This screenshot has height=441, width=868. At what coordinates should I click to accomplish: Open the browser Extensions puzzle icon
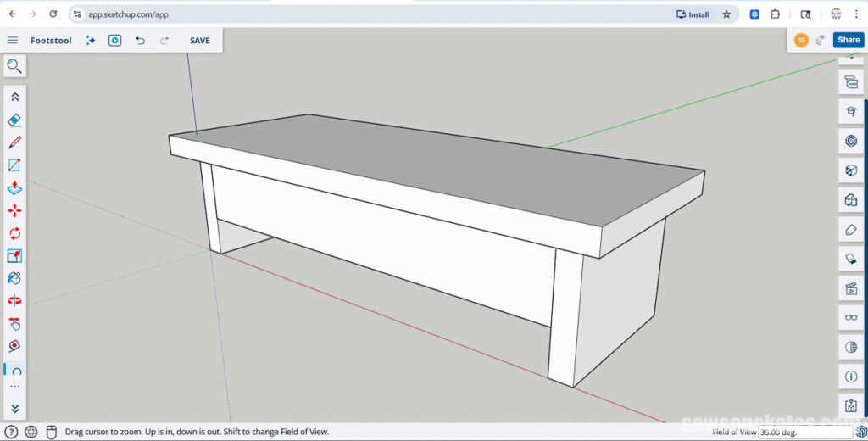(x=776, y=14)
